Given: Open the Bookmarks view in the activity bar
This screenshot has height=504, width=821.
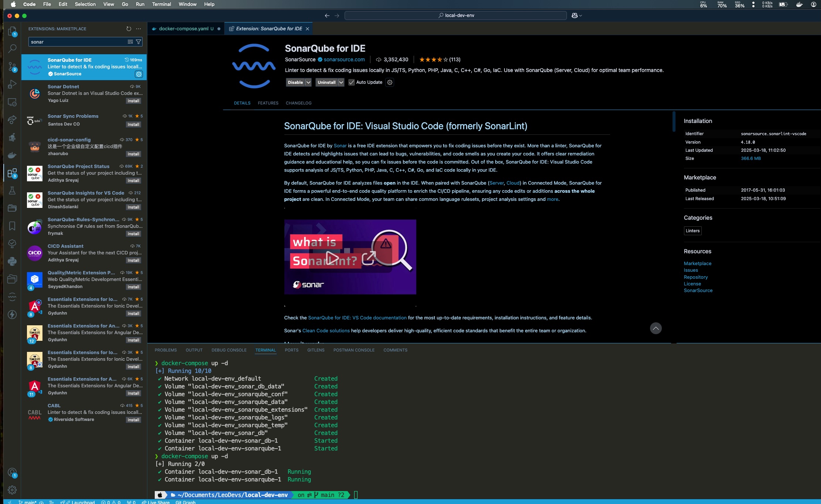Looking at the screenshot, I should click(12, 226).
